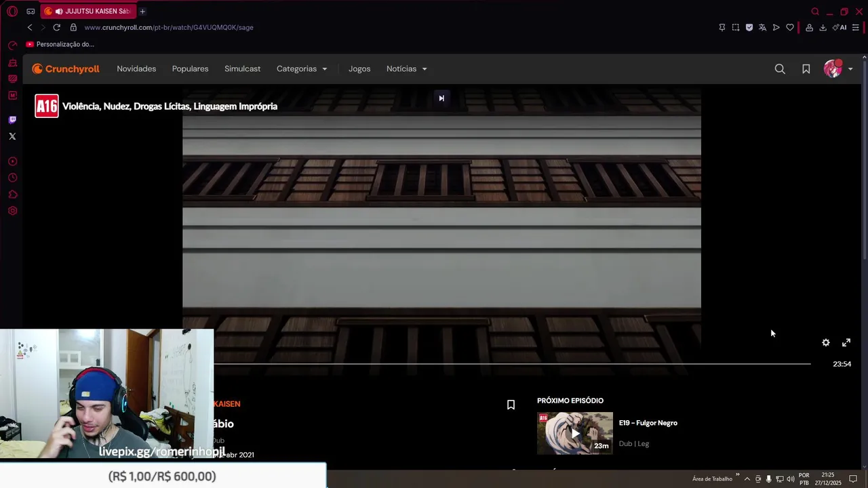Play the E19 Fulgor Negro thumbnail
This screenshot has height=488, width=868.
point(575,433)
